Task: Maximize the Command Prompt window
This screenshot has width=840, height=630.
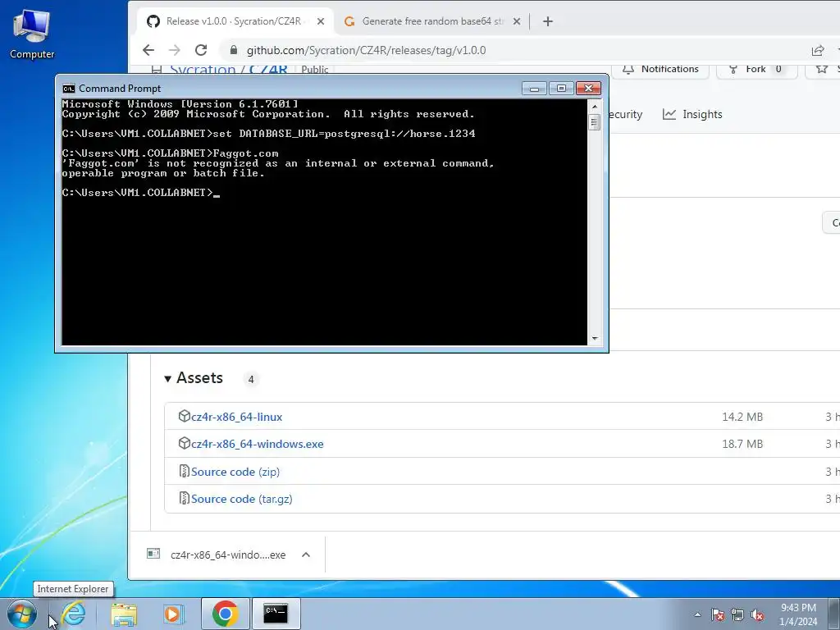Action: coord(561,89)
